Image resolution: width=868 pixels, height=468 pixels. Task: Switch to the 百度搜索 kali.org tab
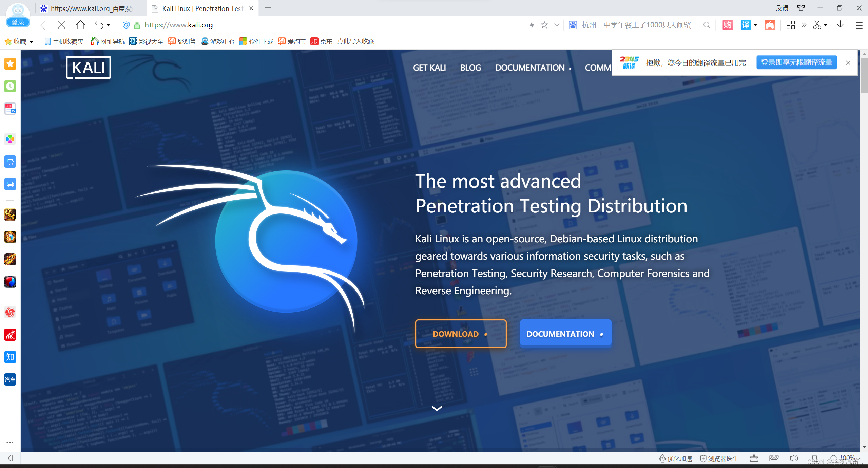click(90, 8)
